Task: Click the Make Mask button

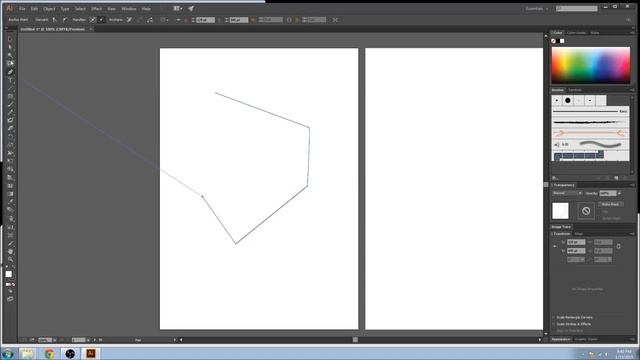Action: click(x=611, y=204)
